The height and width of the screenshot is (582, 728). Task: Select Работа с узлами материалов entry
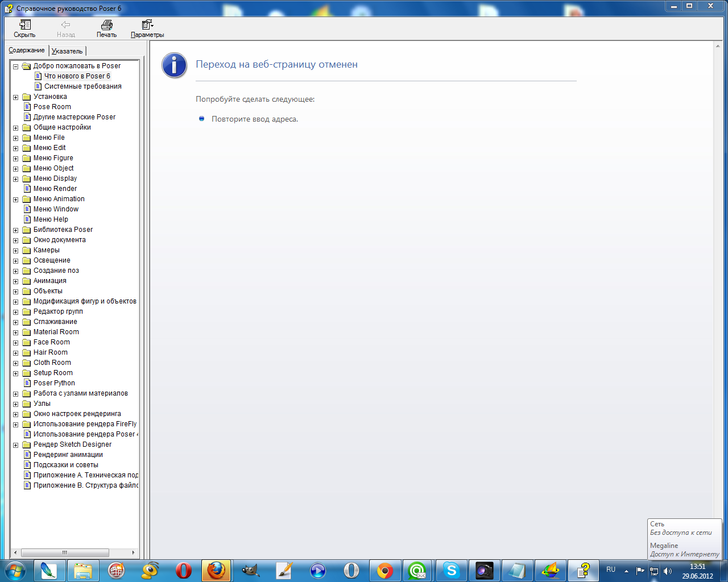(81, 393)
